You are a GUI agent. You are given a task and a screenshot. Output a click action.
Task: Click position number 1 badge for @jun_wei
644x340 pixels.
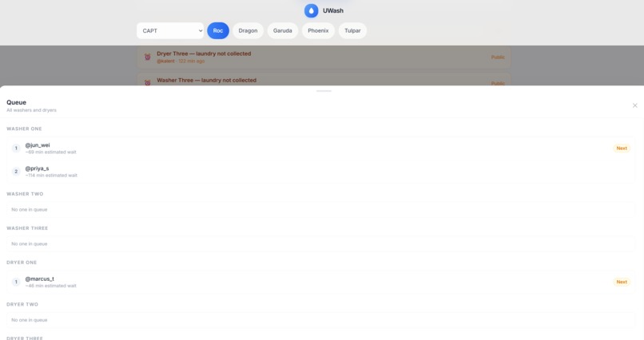click(16, 148)
